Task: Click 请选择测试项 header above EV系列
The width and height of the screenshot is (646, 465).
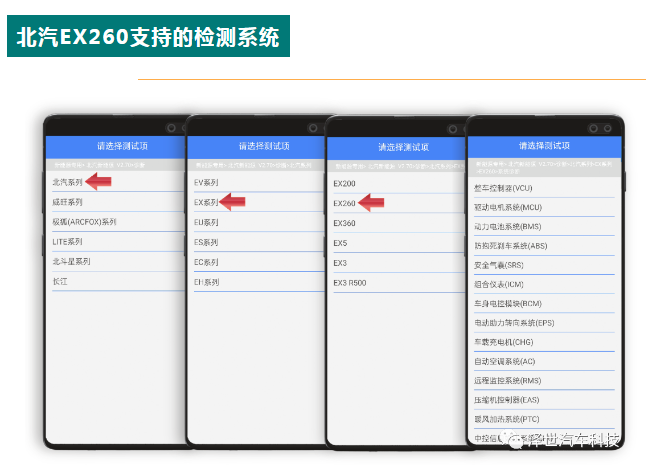Action: pyautogui.click(x=264, y=146)
